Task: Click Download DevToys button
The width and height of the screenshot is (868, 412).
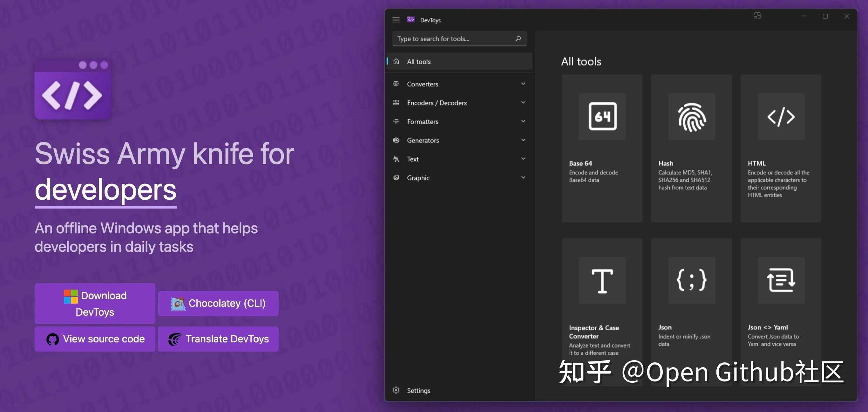Action: [95, 304]
